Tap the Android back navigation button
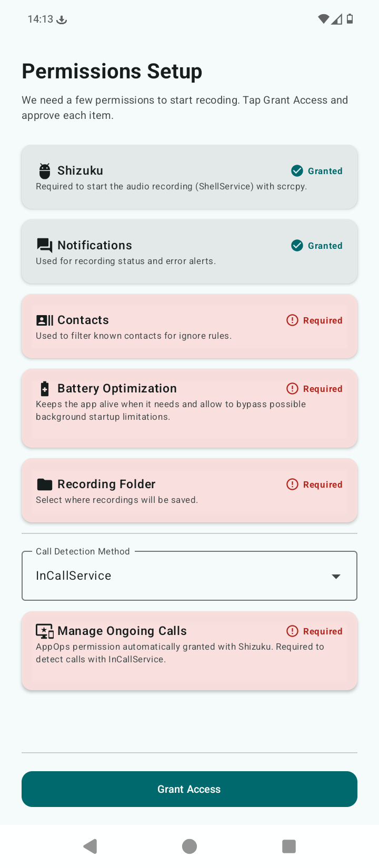This screenshot has width=379, height=868. pos(91,846)
